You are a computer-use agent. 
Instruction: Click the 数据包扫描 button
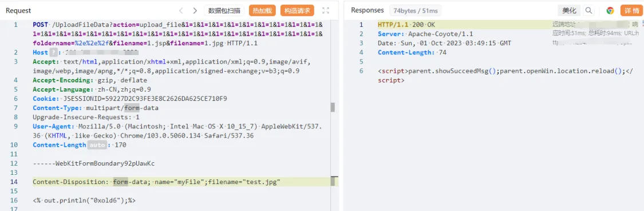point(224,11)
